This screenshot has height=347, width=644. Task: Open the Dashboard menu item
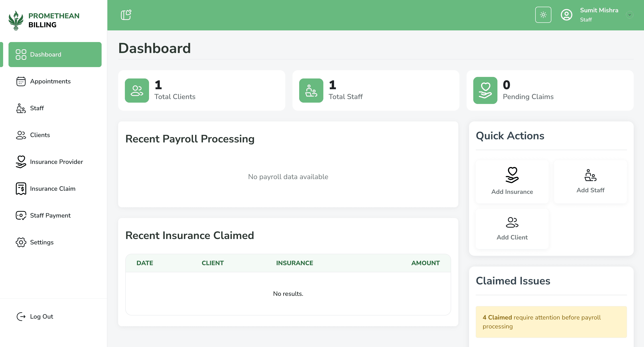55,55
